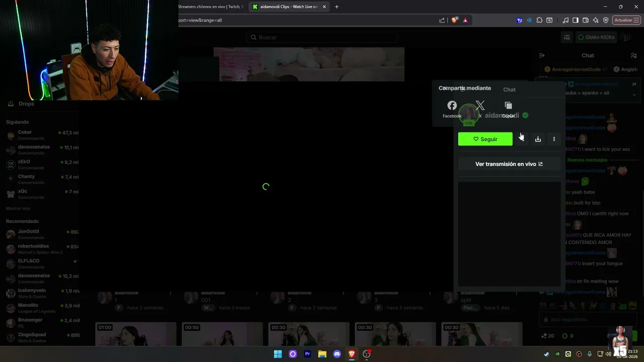Click the Buscar search field
Viewport: 644px width, 362px height.
point(322,37)
